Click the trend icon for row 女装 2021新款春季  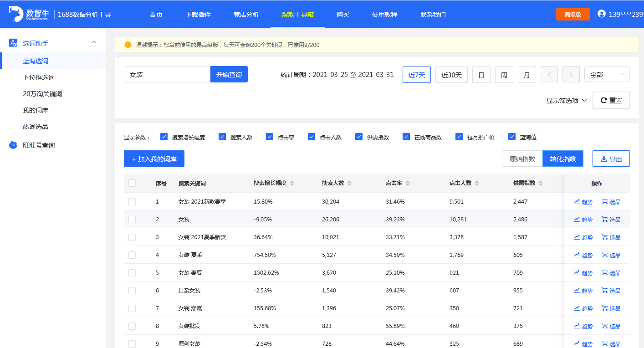(x=577, y=201)
